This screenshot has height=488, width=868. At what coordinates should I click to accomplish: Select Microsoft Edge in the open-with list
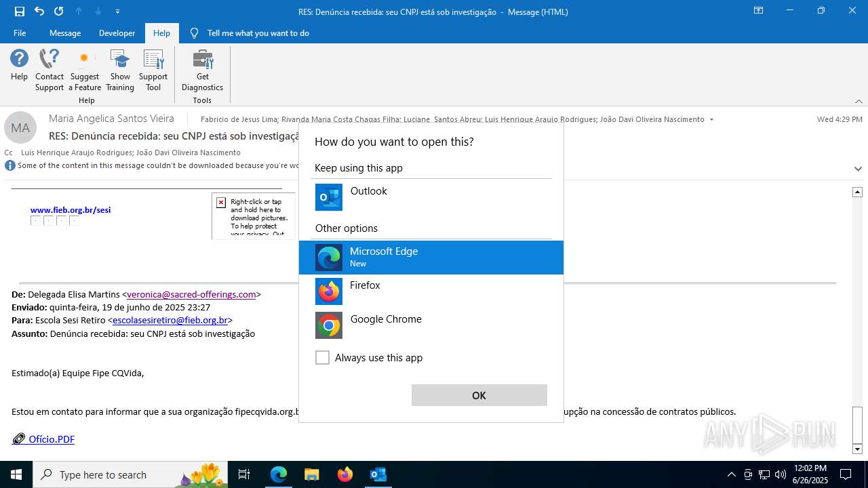tap(431, 258)
